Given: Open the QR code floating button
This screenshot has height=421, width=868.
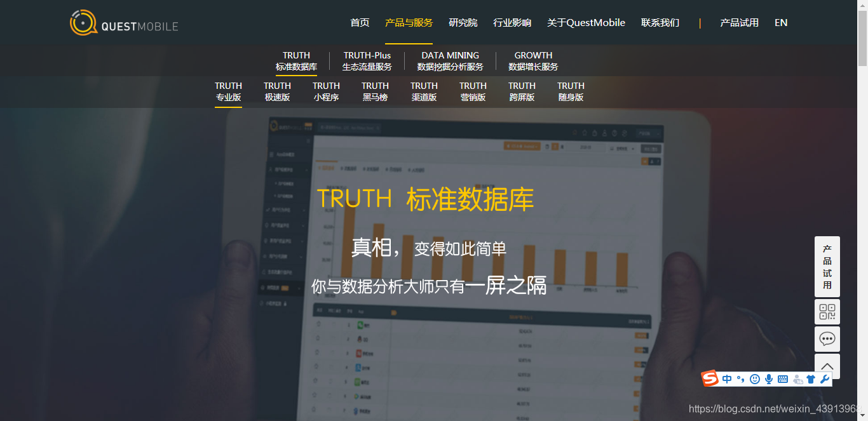Looking at the screenshot, I should [x=827, y=312].
